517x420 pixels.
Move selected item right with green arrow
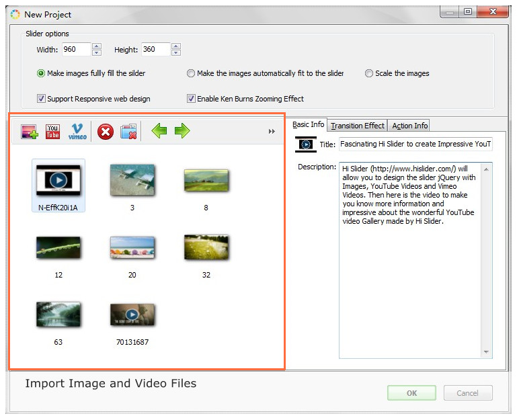(x=182, y=131)
